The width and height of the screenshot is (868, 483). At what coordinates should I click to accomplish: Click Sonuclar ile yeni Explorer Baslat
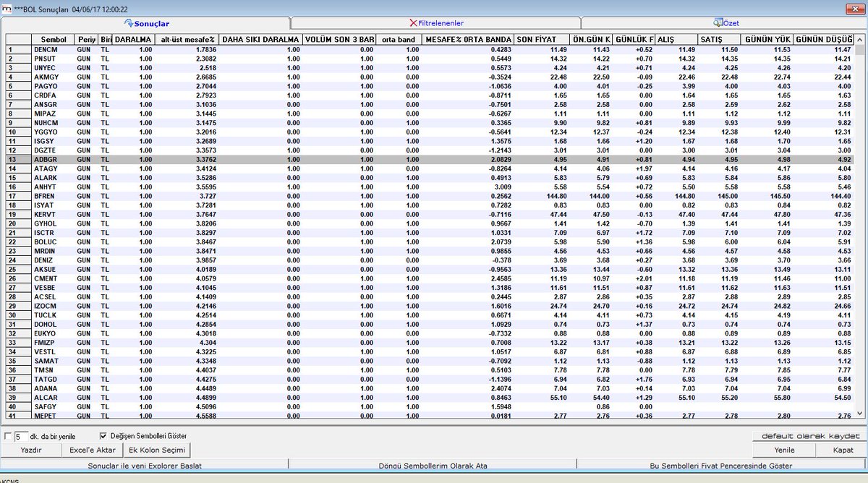click(146, 466)
